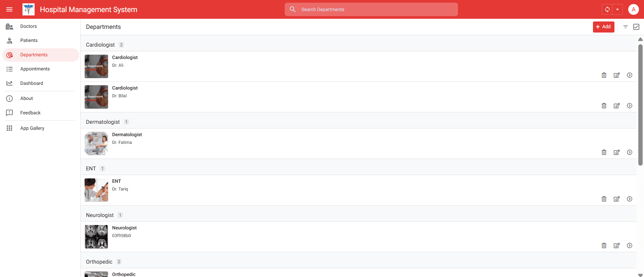The image size is (644, 277).
Task: Open the user account avatar A
Action: coord(634,9)
